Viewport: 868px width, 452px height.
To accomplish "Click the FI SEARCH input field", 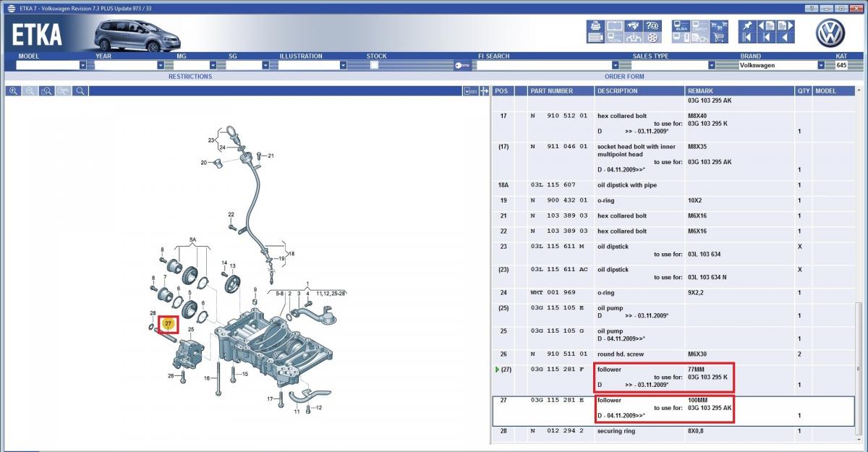I will tap(542, 65).
